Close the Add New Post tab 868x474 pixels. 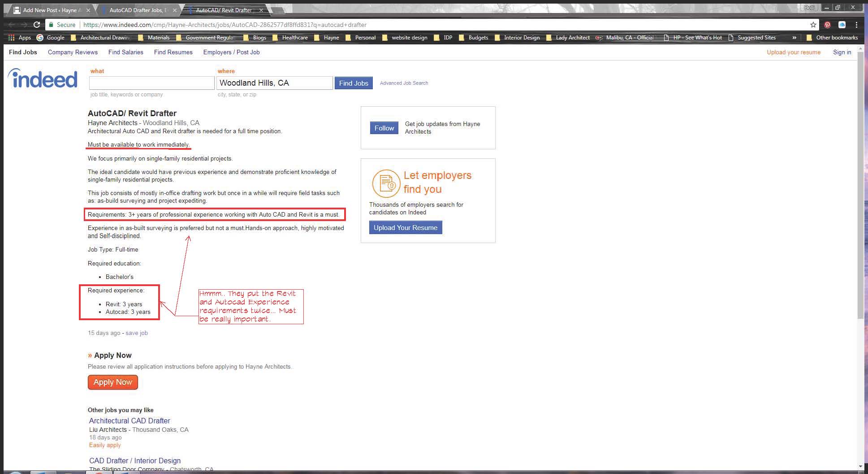pos(88,10)
